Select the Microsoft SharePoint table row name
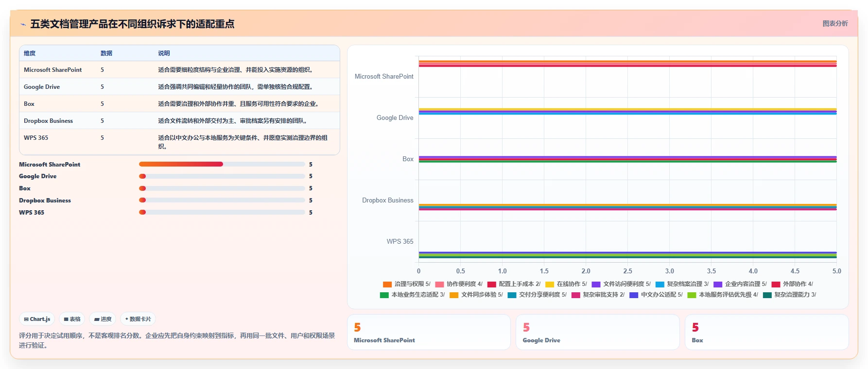Image resolution: width=868 pixels, height=369 pixels. [x=52, y=70]
